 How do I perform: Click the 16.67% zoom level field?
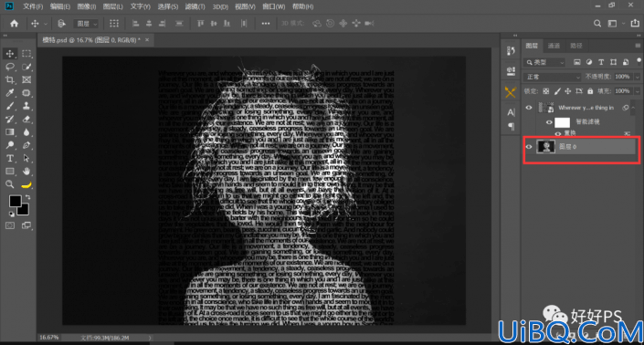click(x=49, y=338)
